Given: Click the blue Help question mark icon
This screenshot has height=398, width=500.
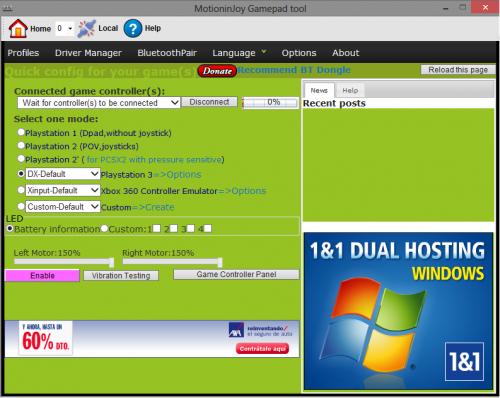Looking at the screenshot, I should 133,28.
